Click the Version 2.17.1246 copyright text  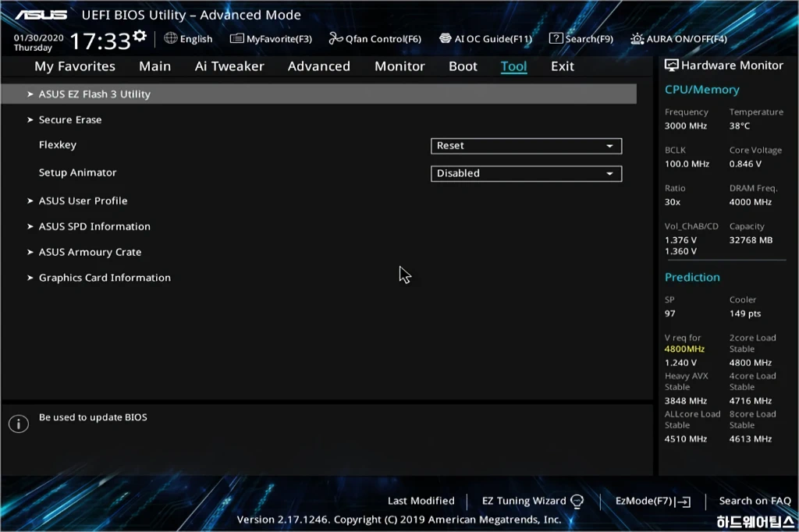click(x=399, y=520)
